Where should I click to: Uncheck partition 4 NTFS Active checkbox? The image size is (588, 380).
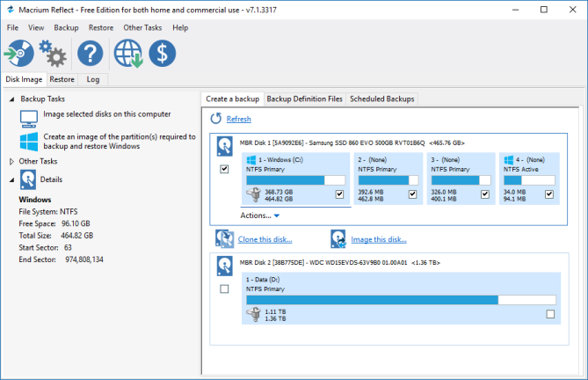pyautogui.click(x=549, y=194)
